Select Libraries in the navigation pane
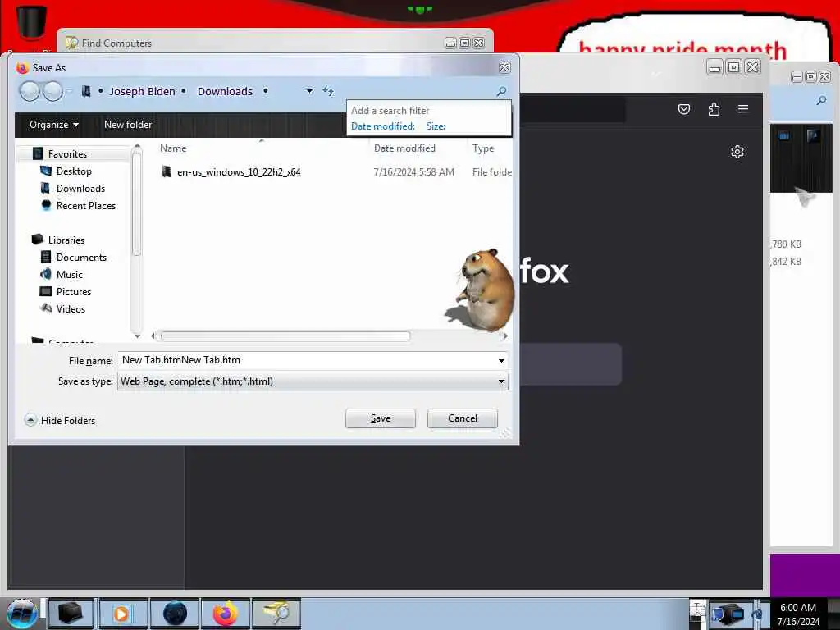Viewport: 840px width, 630px height. pyautogui.click(x=66, y=240)
